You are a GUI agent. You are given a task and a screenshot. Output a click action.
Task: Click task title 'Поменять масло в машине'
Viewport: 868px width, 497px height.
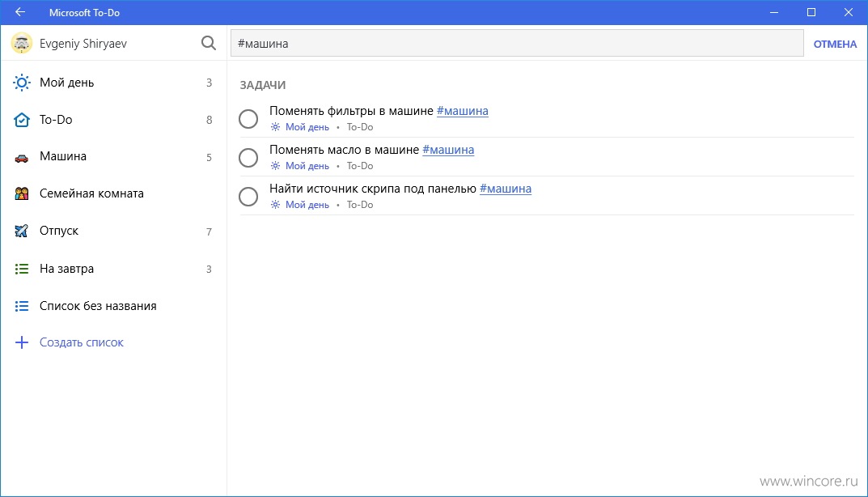pos(344,150)
